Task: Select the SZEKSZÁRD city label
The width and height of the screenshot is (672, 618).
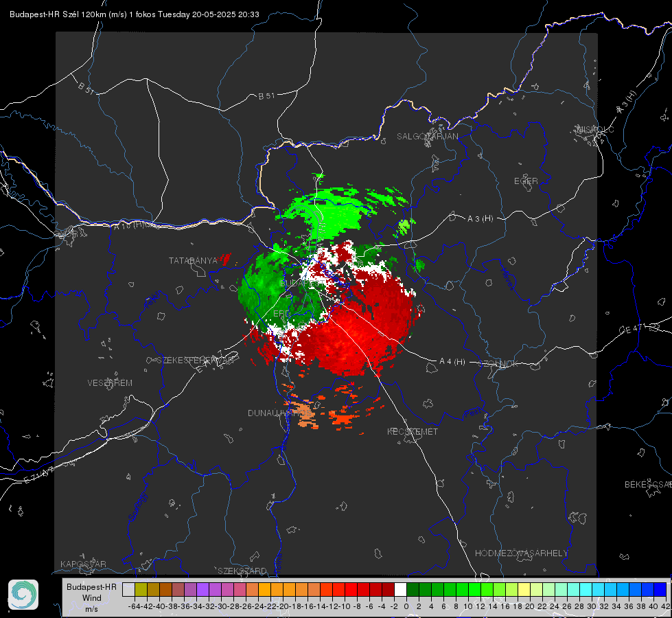Action: coord(242,571)
